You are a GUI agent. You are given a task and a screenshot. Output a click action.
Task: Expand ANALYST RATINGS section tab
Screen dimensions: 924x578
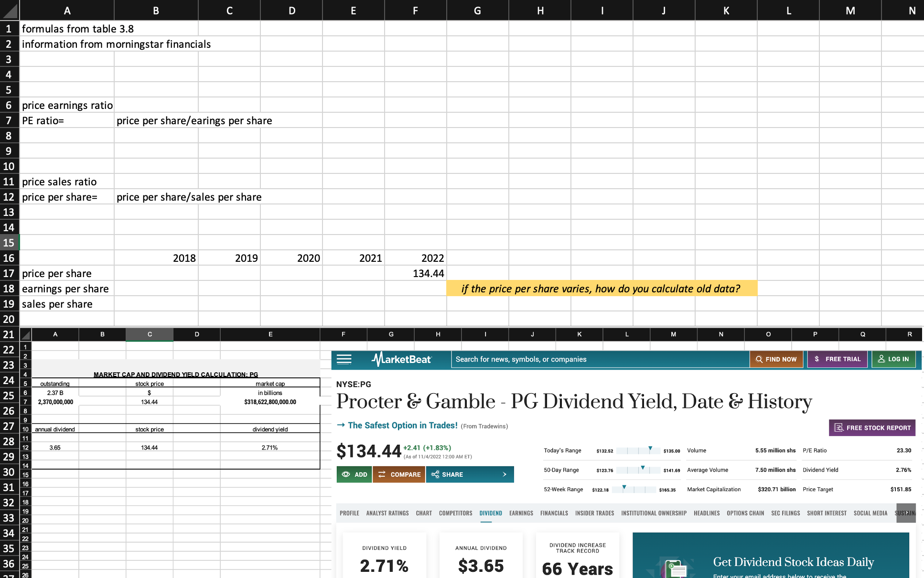tap(387, 513)
